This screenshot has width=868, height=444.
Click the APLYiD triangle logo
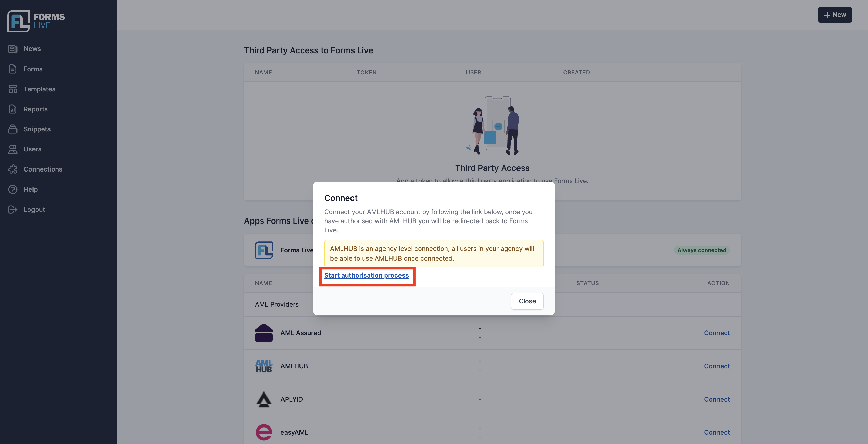pos(263,399)
